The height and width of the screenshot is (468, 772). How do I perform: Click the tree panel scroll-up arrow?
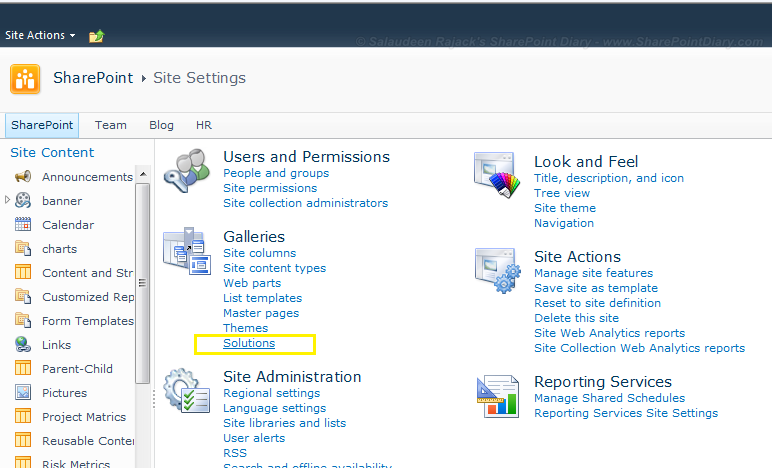tap(143, 174)
